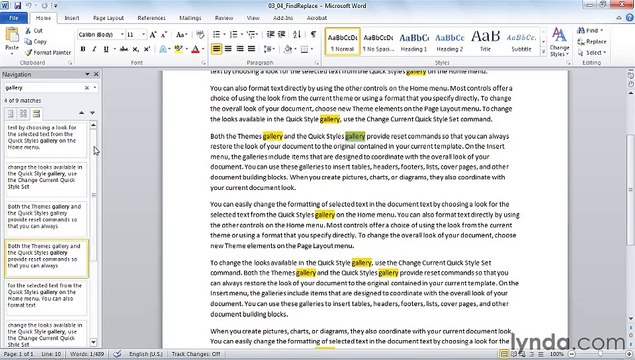Click the Cut scissors button

(x=33, y=30)
